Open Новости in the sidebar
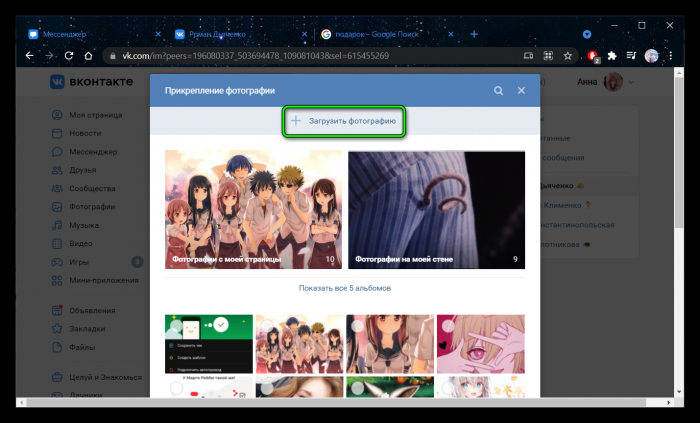Viewport: 700px width, 423px height. tap(77, 133)
